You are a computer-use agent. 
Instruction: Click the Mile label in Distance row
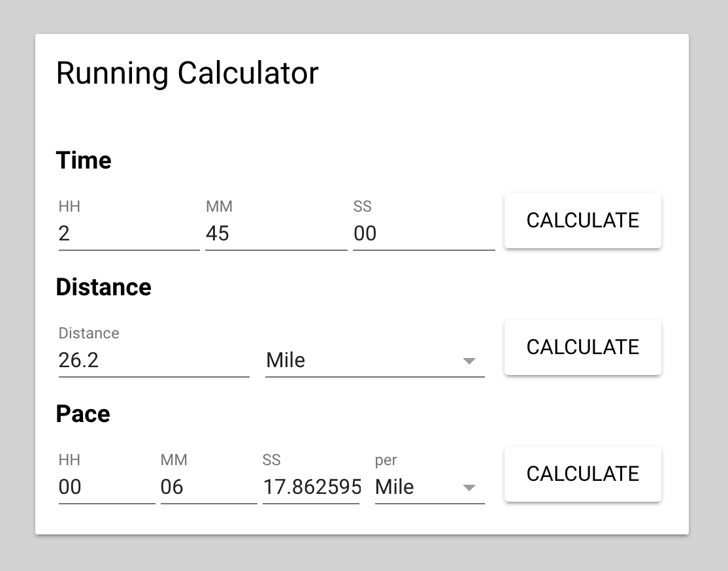[x=284, y=360]
